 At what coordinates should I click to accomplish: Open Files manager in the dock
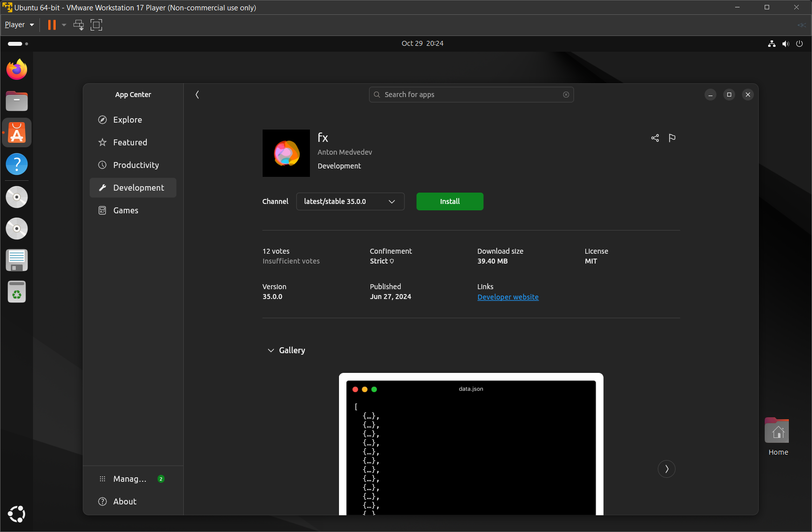coord(17,101)
